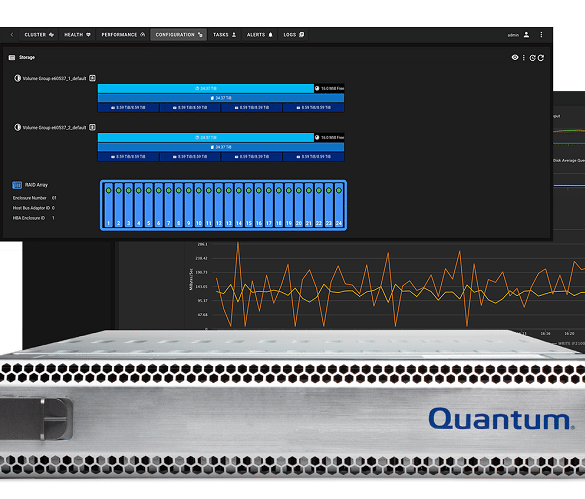
Task: Select drive slot 2 in the RAID array
Action: [119, 205]
